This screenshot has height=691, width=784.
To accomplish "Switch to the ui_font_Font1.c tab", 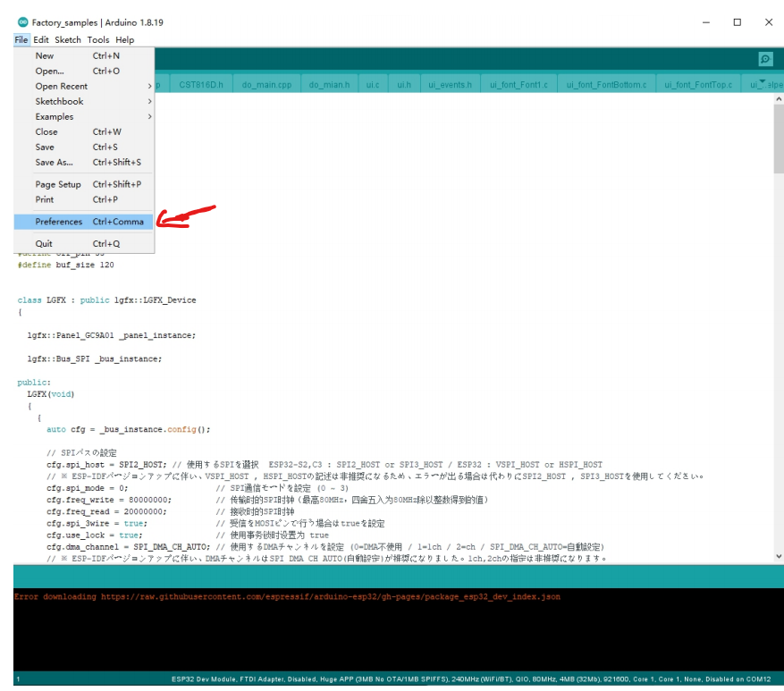I will pyautogui.click(x=518, y=85).
